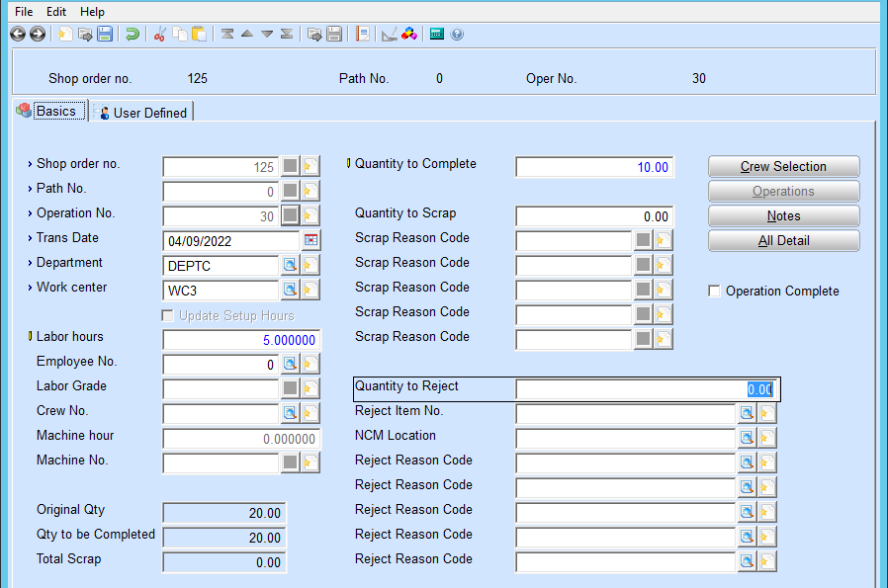Click the clipboard paste icon
The width and height of the screenshot is (888, 588).
[199, 35]
